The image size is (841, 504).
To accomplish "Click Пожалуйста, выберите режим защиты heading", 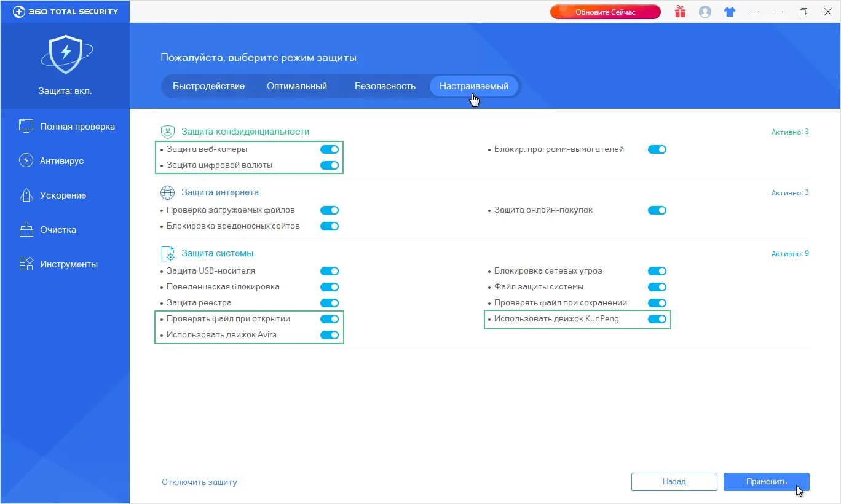I will click(x=259, y=58).
